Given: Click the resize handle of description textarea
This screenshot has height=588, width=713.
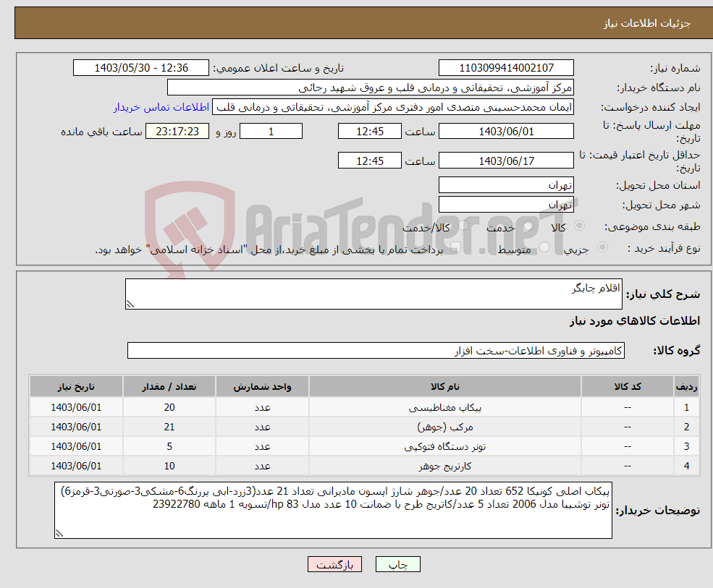Looking at the screenshot, I should pos(130,304).
